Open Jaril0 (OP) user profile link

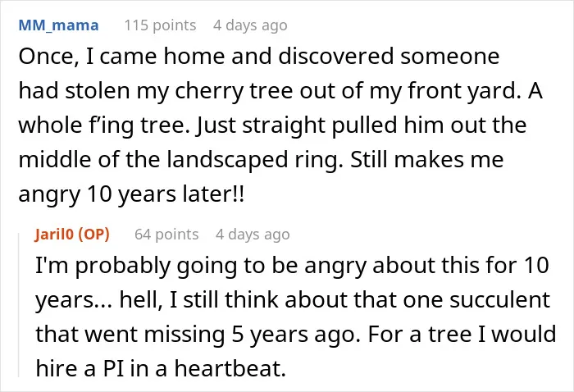pyautogui.click(x=72, y=235)
